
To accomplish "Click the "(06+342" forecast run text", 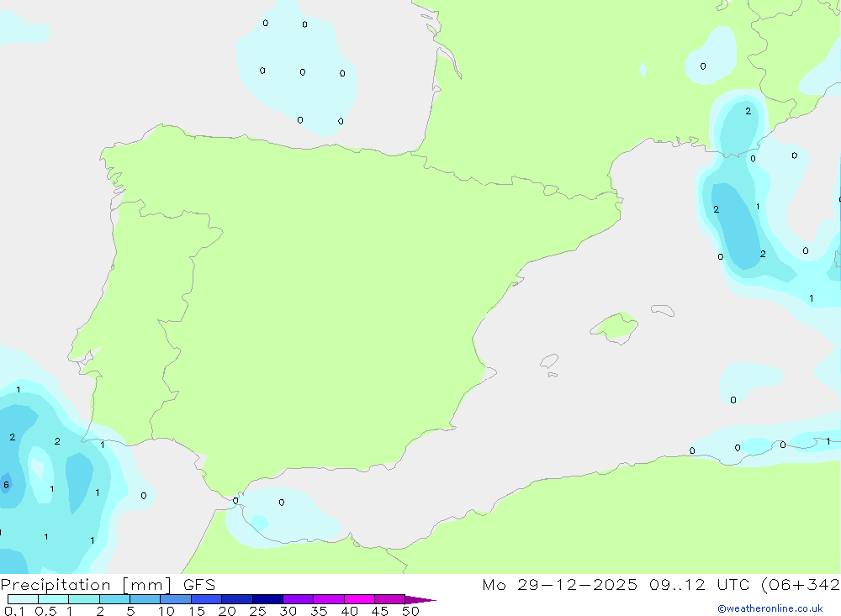I will [x=801, y=585].
